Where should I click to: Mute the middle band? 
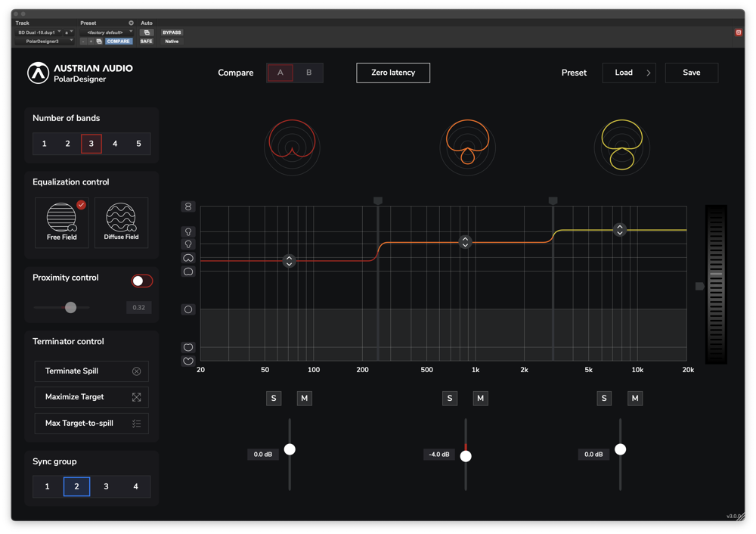click(x=480, y=399)
